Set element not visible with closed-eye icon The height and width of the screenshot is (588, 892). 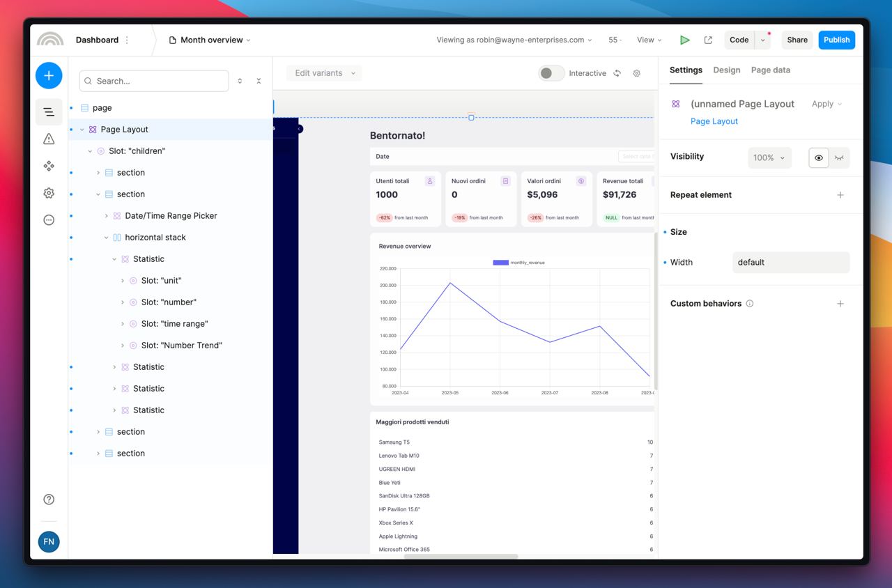tap(839, 158)
